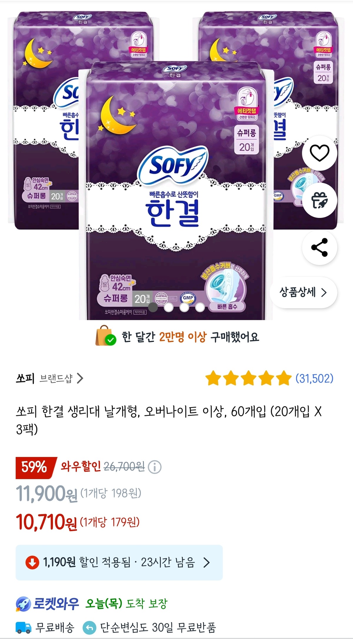Select the fourth image carousel dot

(x=200, y=308)
